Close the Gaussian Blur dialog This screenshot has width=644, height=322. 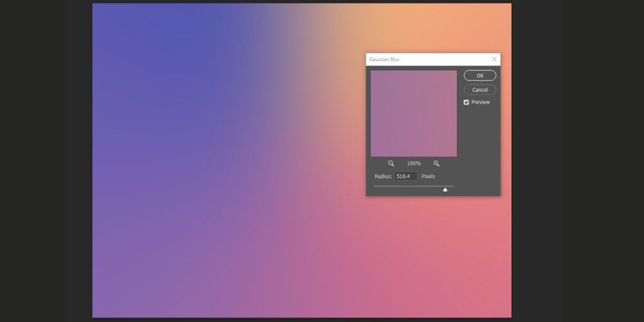click(494, 59)
